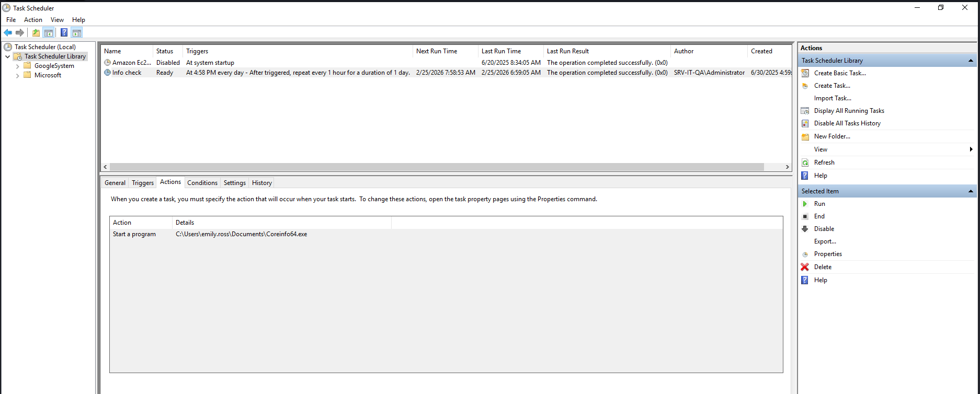Click the Create Basic Task icon
Screen dimensions: 980x394
[805, 73]
